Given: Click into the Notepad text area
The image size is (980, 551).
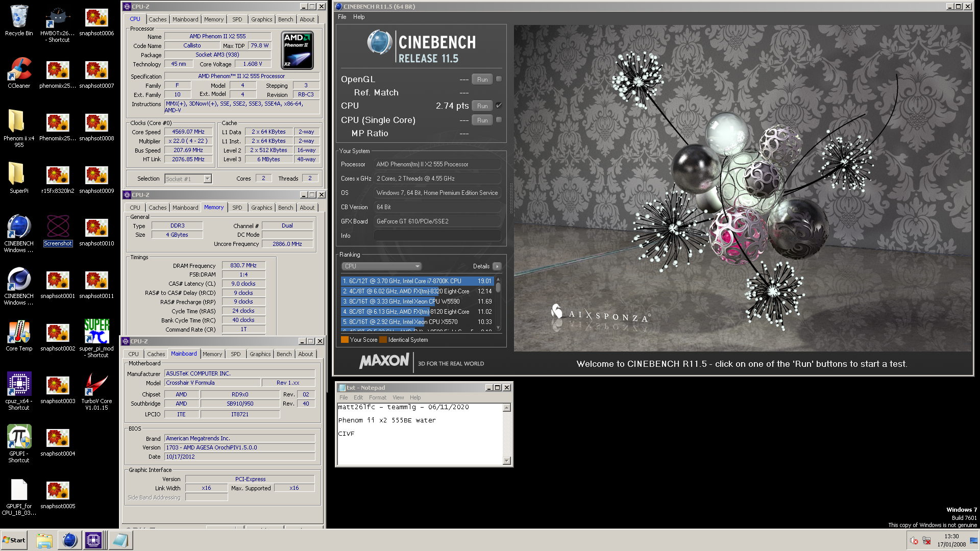Looking at the screenshot, I should 421,434.
